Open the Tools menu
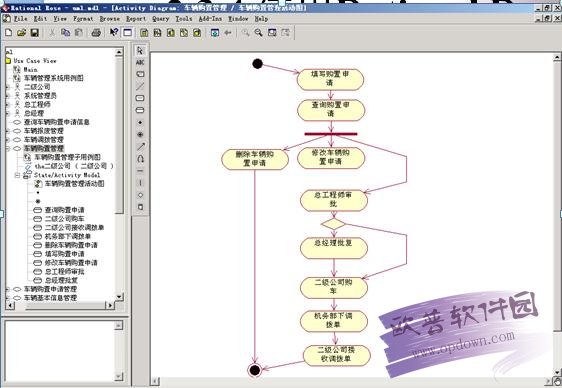This screenshot has height=388, width=562. click(184, 19)
